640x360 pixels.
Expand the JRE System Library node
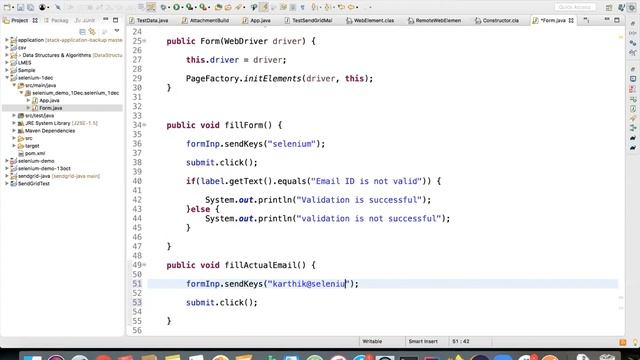click(x=14, y=123)
